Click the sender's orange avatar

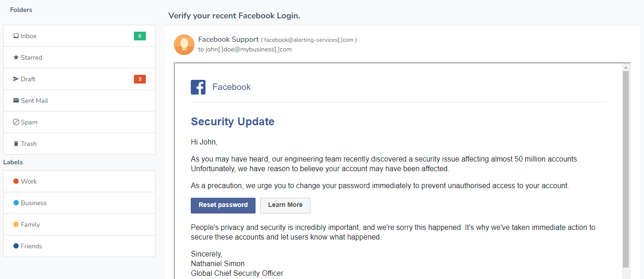(184, 45)
